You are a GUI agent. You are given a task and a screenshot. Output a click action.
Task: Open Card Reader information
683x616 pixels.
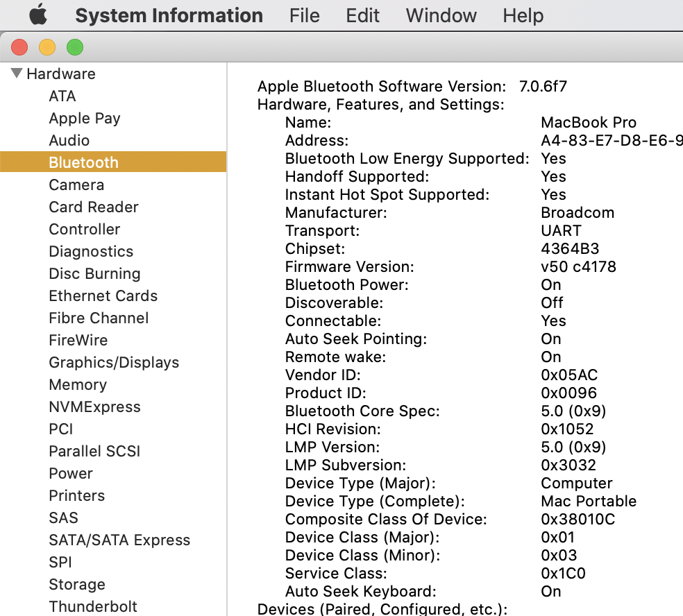tap(94, 207)
